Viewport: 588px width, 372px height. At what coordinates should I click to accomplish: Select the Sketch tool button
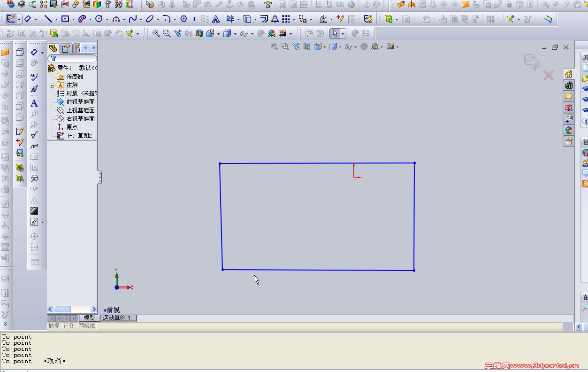pos(11,19)
